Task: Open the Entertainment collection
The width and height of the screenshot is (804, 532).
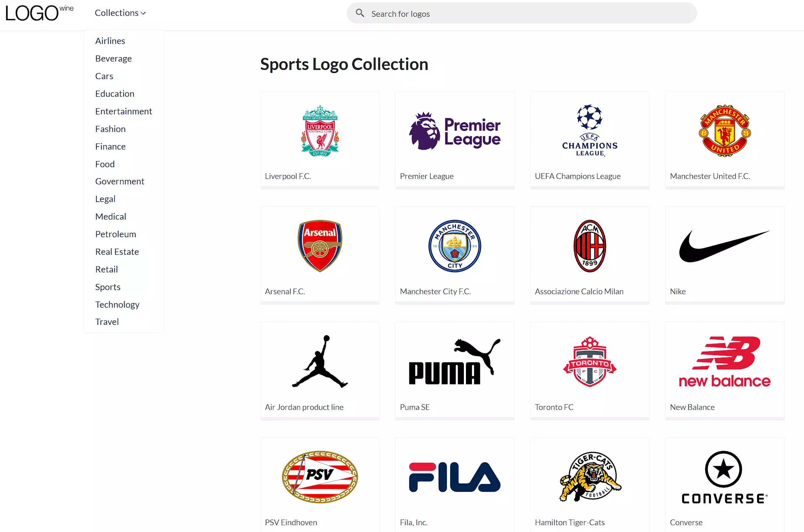Action: click(x=123, y=111)
